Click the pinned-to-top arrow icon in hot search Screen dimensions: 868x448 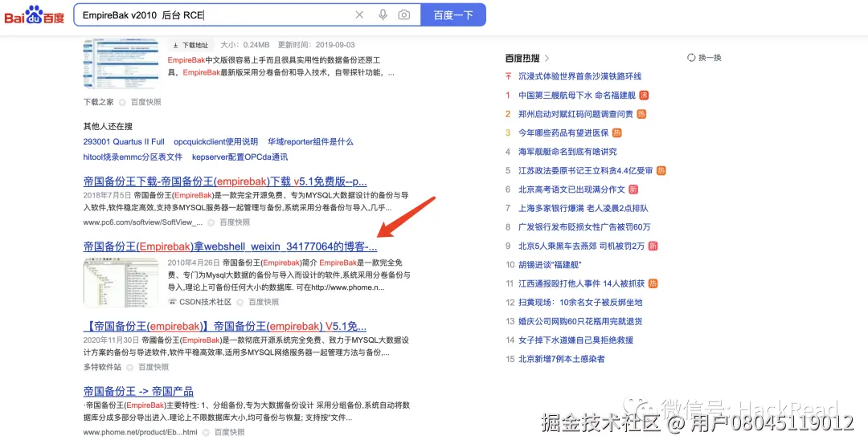tap(508, 76)
